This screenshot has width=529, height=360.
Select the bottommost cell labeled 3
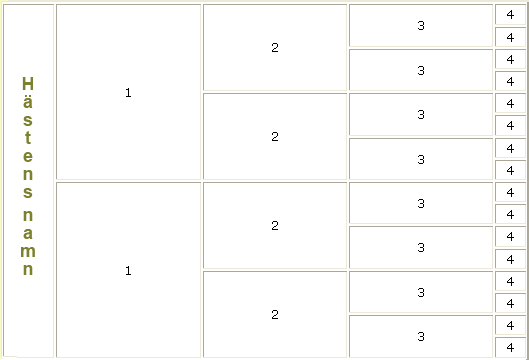[x=421, y=336]
